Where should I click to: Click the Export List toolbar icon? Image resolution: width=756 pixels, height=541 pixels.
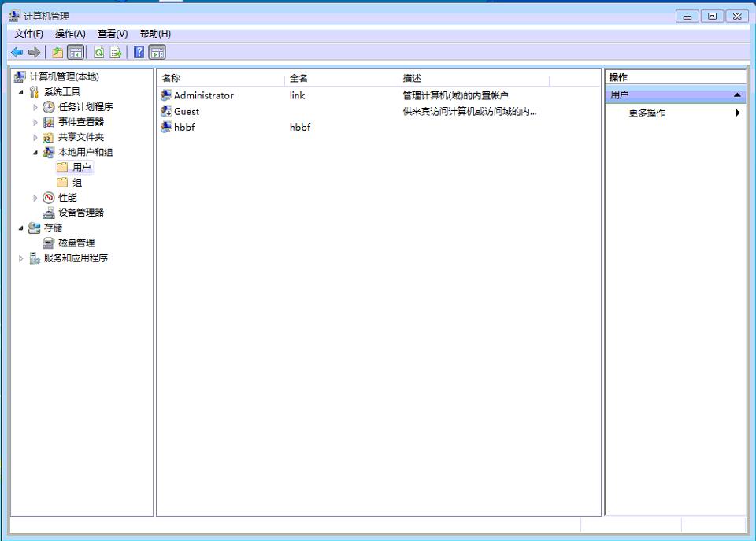(116, 53)
